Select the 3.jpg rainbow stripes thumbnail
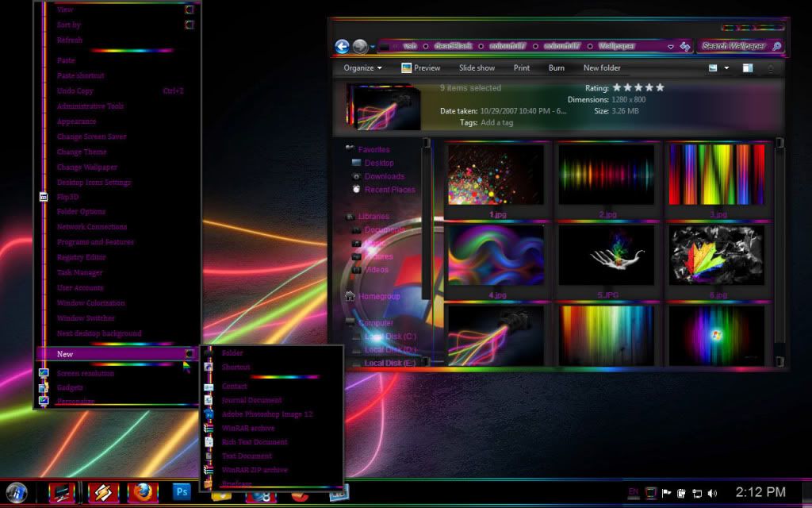Screen dimensions: 812x508 pyautogui.click(x=717, y=175)
